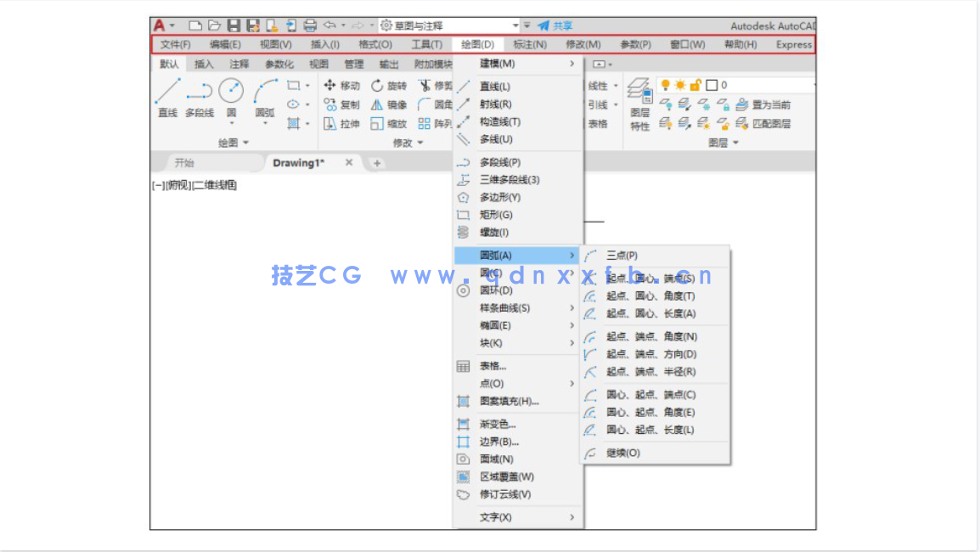Click 匹配图层 to match layer properties
This screenshot has width=980, height=552.
[772, 123]
